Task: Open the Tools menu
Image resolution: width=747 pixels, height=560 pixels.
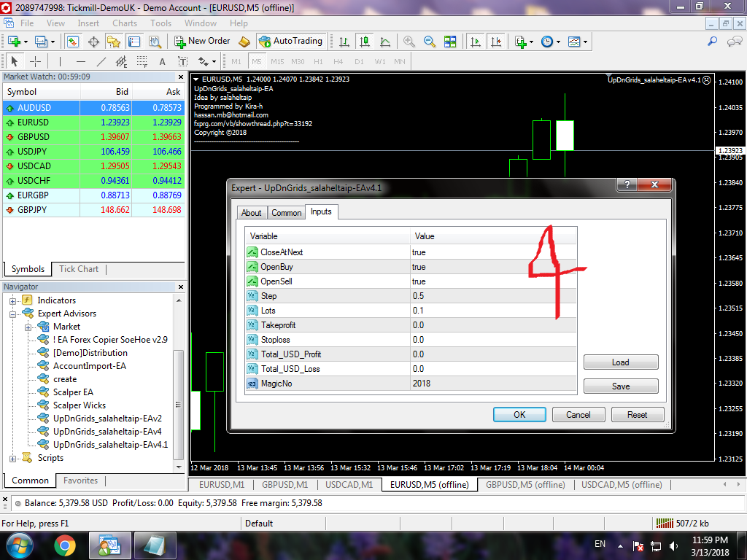Action: coord(161,23)
